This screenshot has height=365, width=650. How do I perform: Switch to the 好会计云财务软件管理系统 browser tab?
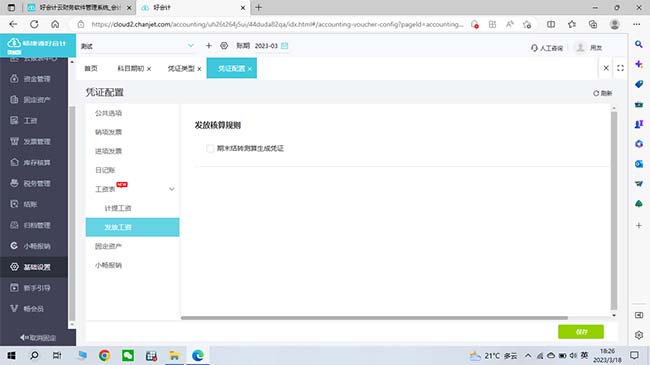tap(79, 7)
